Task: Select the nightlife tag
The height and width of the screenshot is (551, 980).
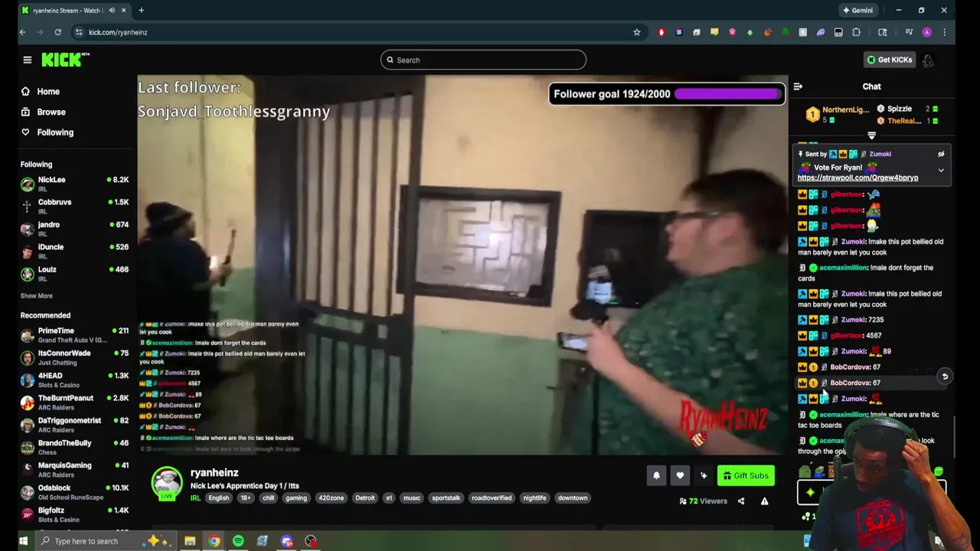Action: 534,498
